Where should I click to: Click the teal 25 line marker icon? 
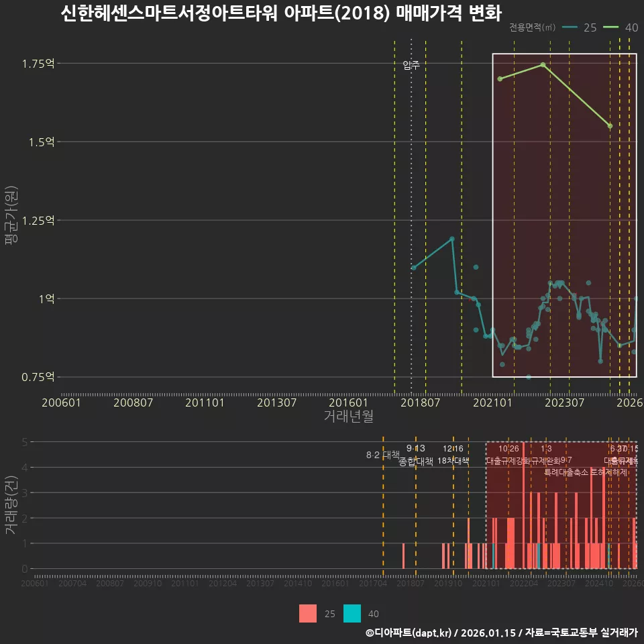point(570,28)
